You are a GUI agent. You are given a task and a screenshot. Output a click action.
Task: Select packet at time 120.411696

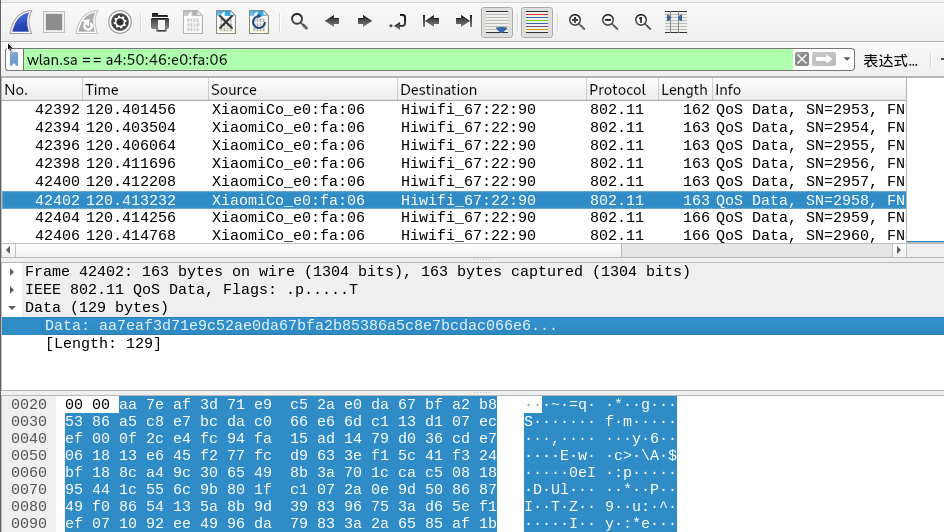pyautogui.click(x=454, y=164)
